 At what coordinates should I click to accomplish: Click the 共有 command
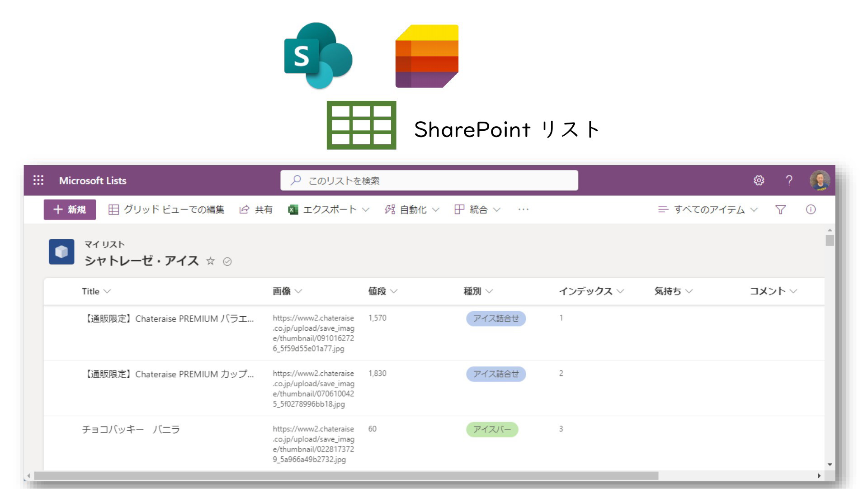coord(256,209)
